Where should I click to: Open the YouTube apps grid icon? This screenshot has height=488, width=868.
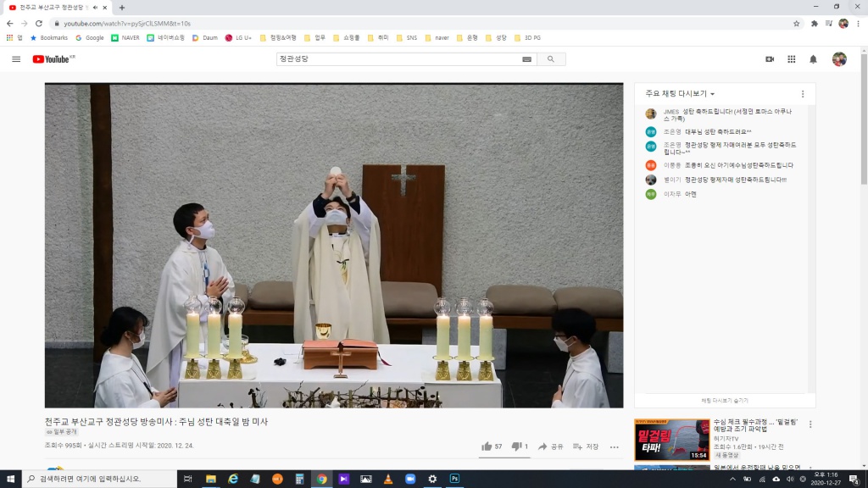pos(791,58)
